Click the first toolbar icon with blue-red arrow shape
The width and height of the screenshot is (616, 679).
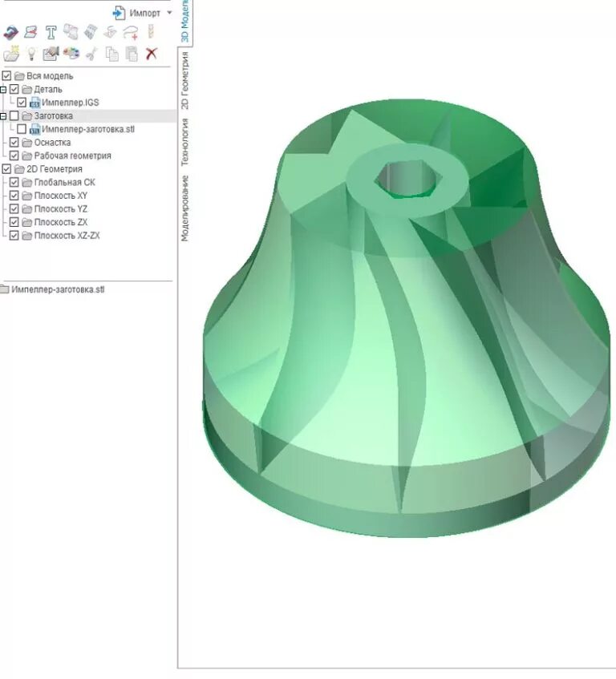[x=10, y=32]
